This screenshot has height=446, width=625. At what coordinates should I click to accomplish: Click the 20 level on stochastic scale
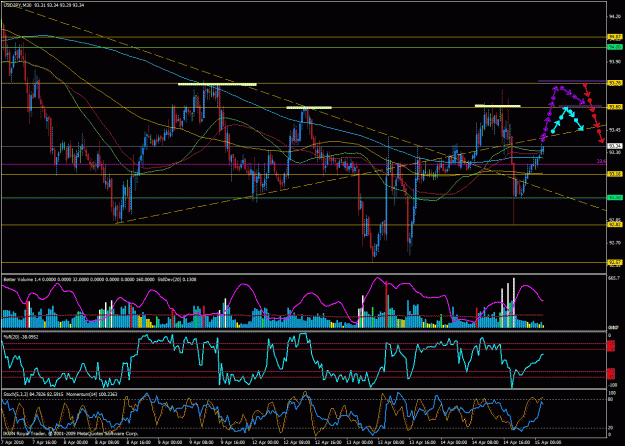coord(611,428)
